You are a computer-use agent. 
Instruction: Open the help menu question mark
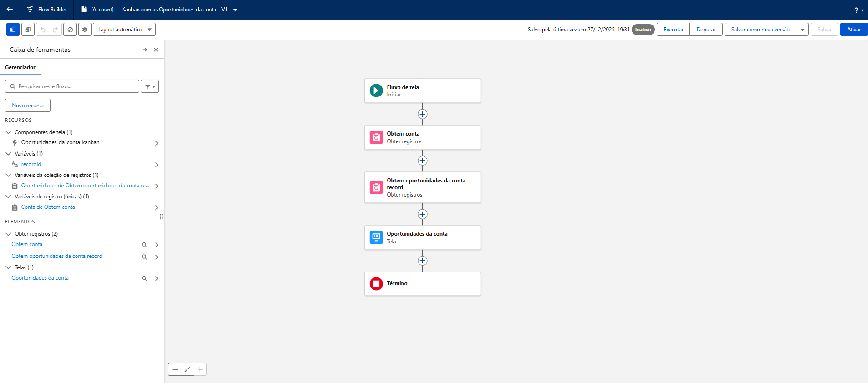pos(858,10)
